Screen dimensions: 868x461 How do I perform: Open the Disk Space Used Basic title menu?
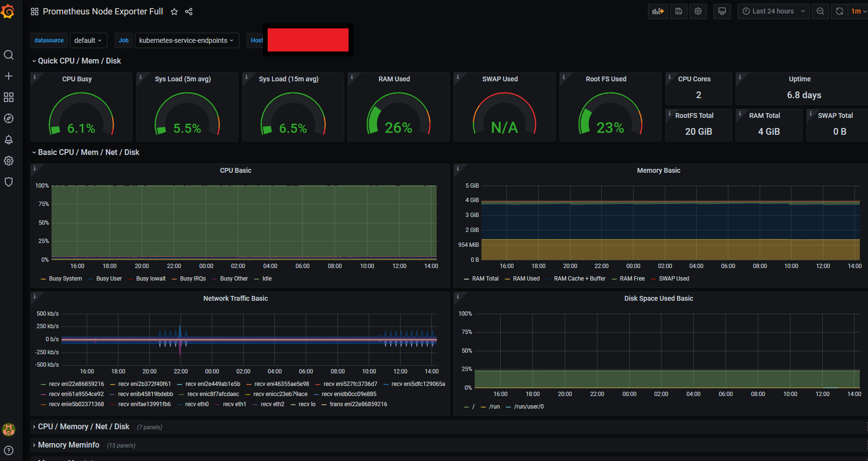[659, 298]
